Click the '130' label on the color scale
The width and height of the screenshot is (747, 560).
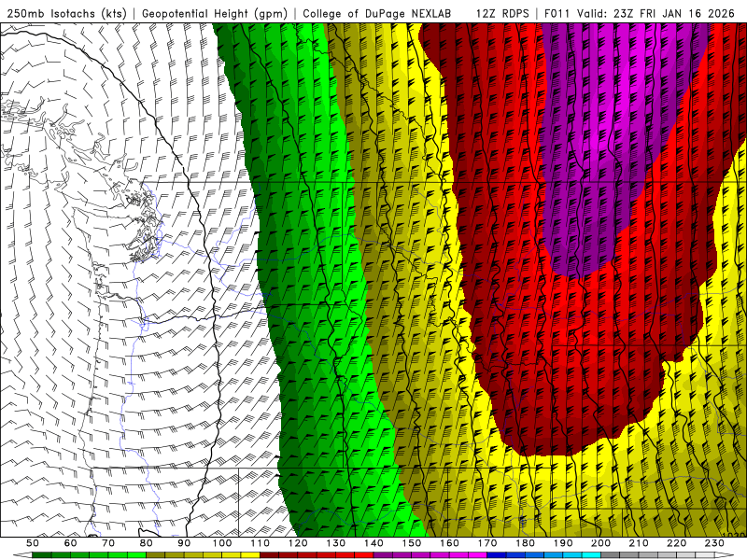pos(336,543)
